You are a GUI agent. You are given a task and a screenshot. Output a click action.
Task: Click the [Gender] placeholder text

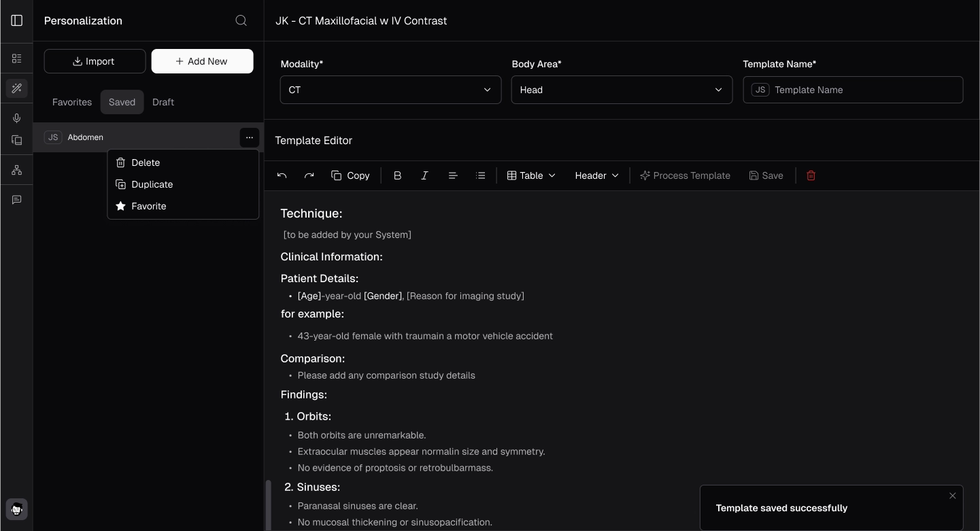(383, 296)
